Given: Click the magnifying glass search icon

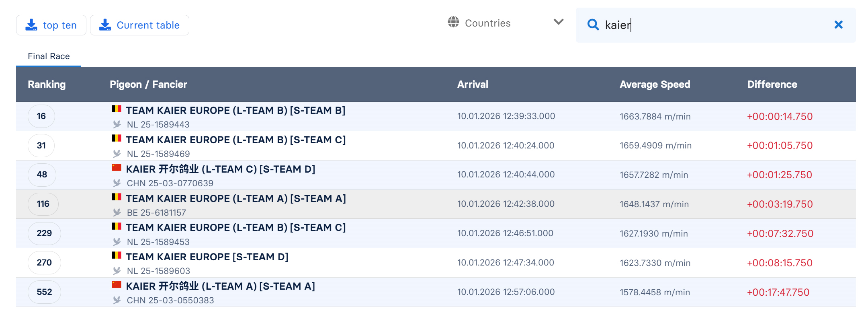Looking at the screenshot, I should tap(593, 25).
